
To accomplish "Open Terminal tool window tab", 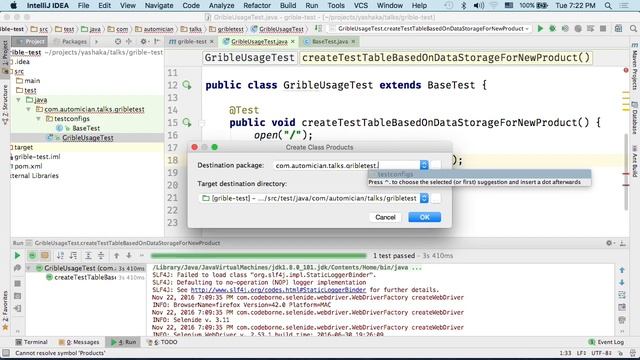I will point(32,342).
